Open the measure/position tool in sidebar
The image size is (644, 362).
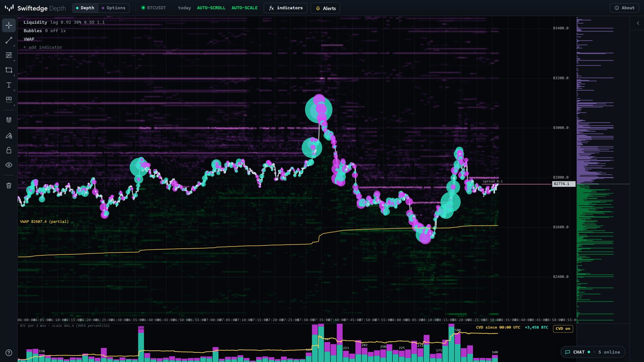[9, 100]
